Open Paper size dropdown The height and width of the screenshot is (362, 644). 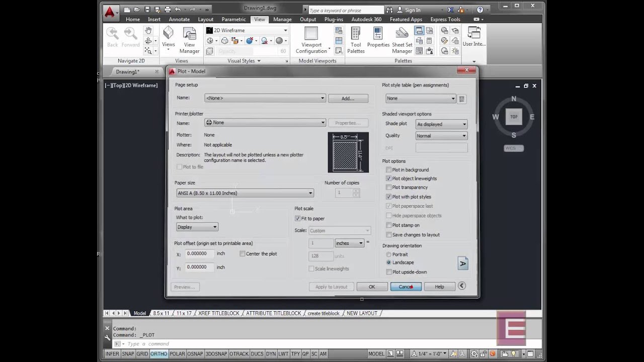[x=245, y=193]
